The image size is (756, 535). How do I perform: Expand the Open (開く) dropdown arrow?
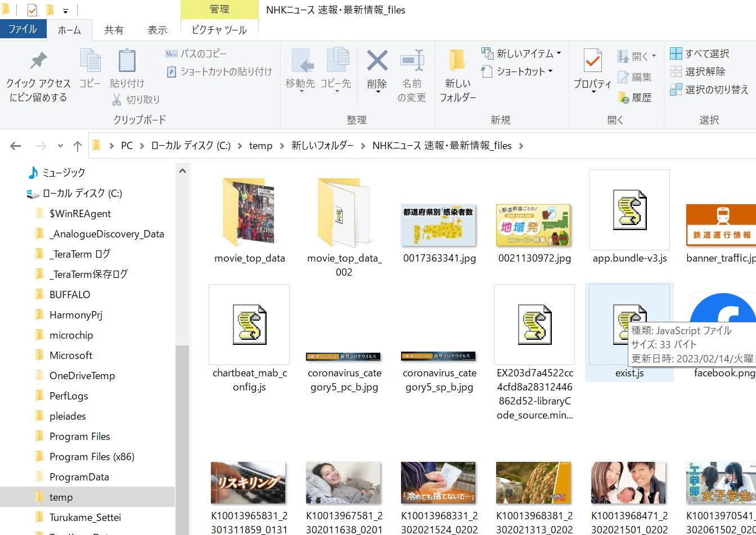654,56
